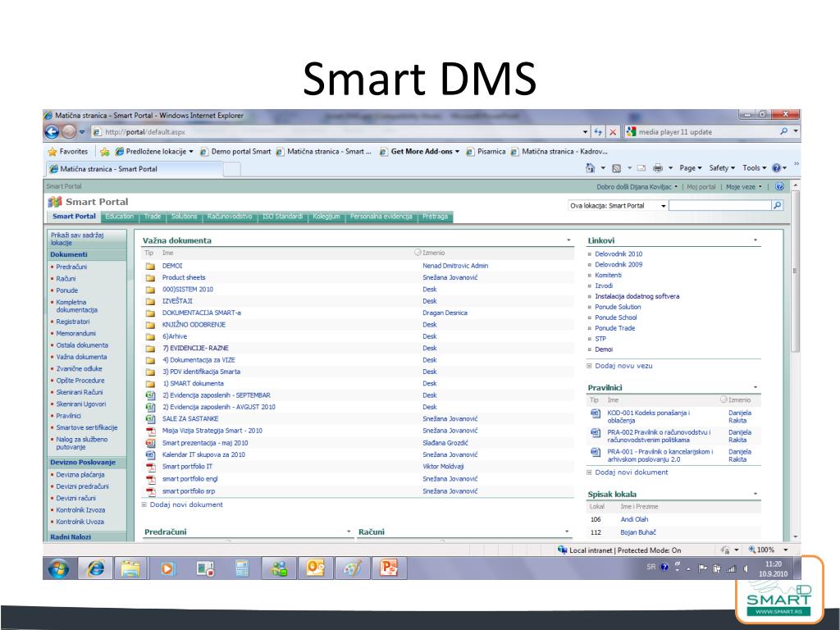Image resolution: width=840 pixels, height=630 pixels.
Task: Click Dodaj novu vezu link
Action: [623, 366]
